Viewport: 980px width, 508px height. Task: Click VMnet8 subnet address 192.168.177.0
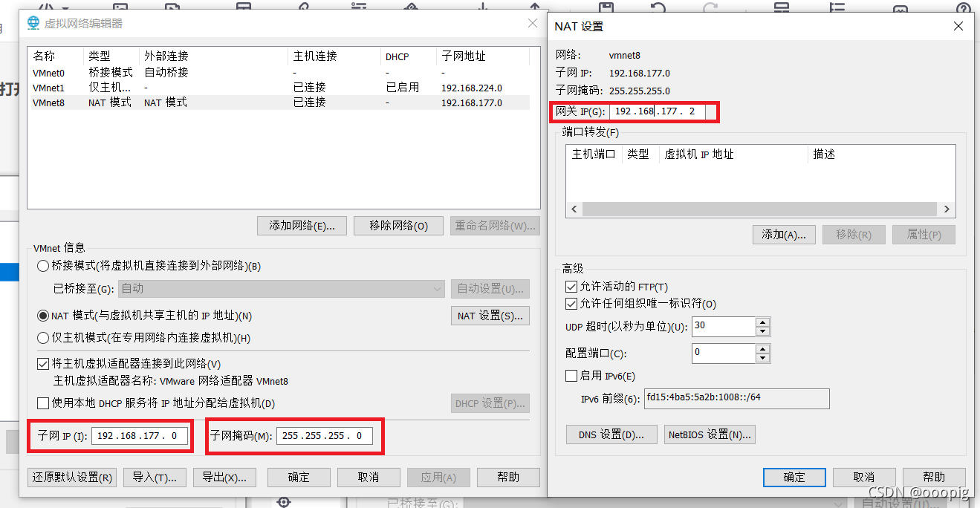[x=471, y=102]
